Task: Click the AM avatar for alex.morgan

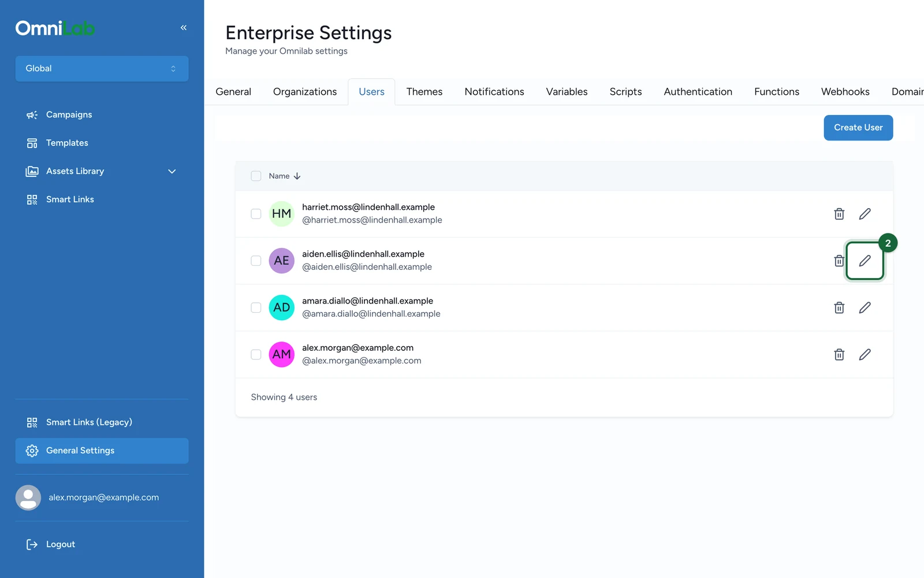Action: click(x=282, y=354)
